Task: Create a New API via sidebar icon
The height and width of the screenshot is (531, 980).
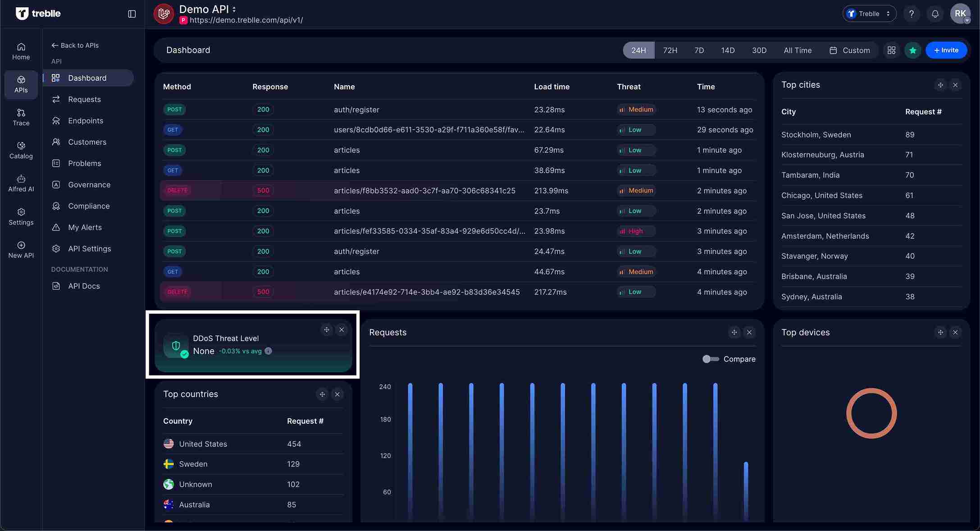Action: click(21, 249)
